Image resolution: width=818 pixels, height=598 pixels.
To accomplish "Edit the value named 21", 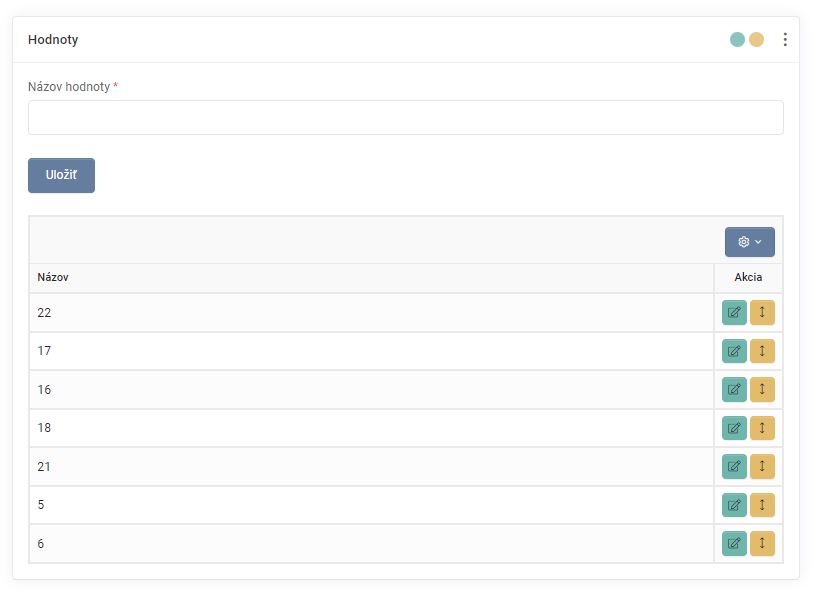I will 734,467.
